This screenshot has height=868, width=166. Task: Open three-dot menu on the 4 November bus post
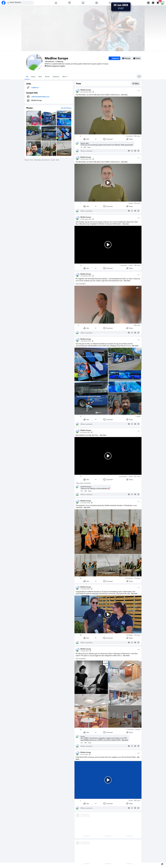click(138, 340)
